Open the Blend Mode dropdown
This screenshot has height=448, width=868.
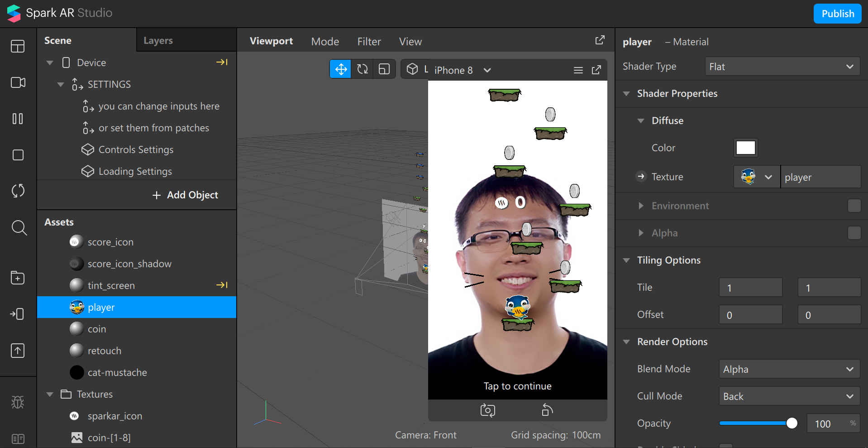tap(789, 369)
